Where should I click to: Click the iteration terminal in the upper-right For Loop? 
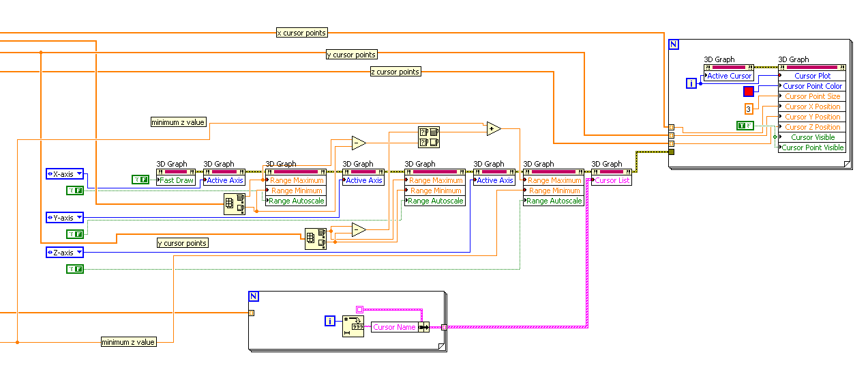pyautogui.click(x=691, y=83)
